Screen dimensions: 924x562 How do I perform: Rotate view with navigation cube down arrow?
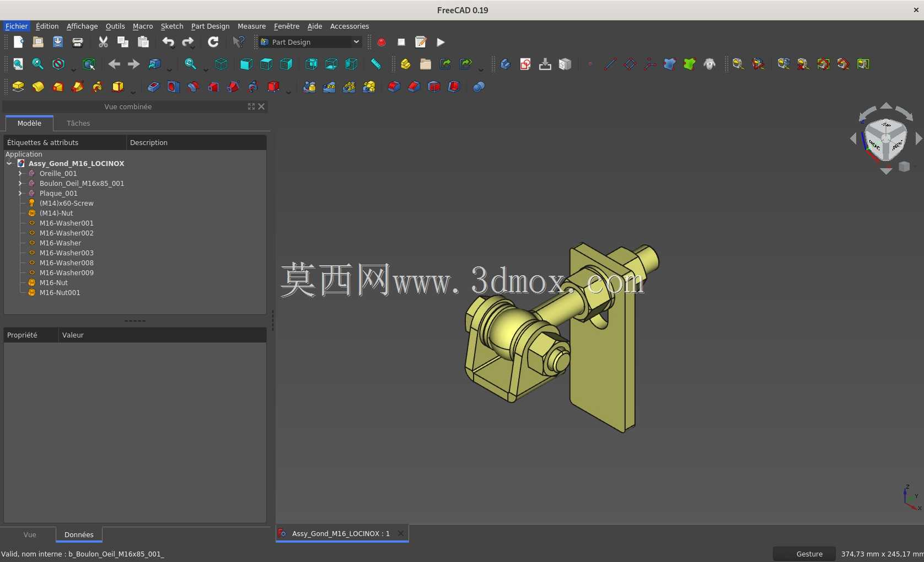point(886,172)
